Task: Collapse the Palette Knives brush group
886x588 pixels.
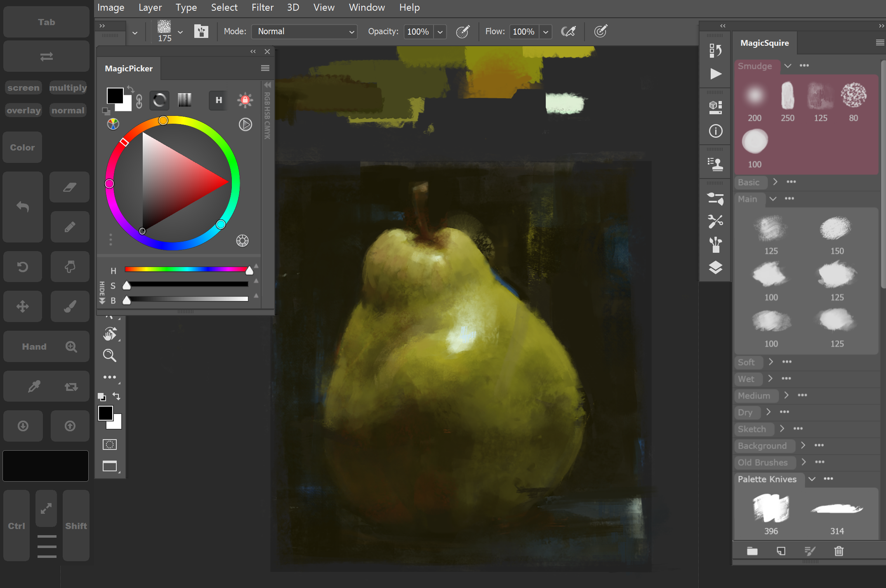Action: [x=812, y=479]
